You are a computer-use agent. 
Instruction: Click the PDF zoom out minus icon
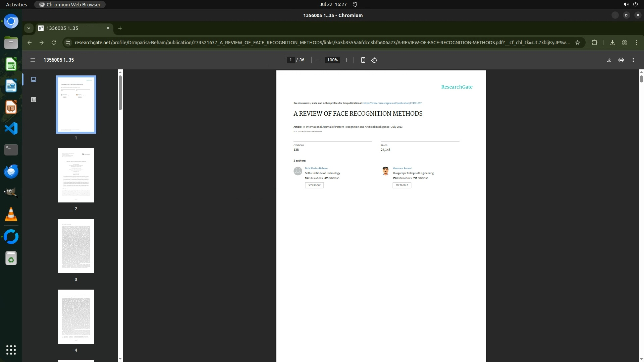click(318, 60)
